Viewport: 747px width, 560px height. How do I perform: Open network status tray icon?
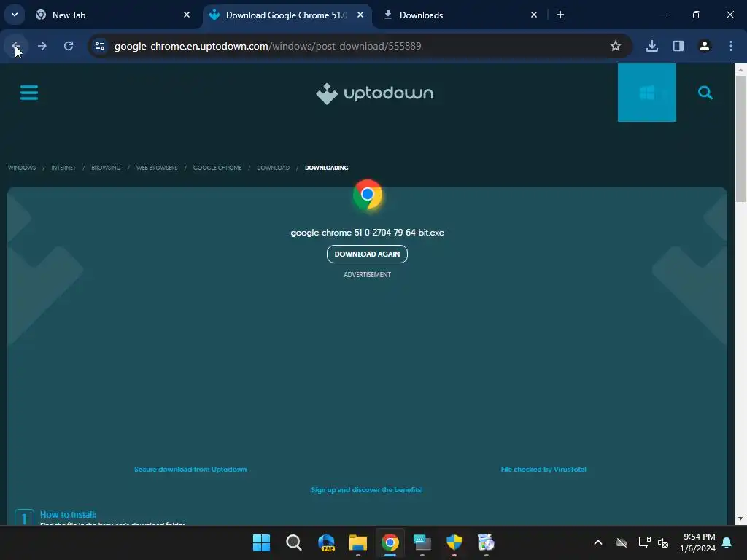pos(644,542)
